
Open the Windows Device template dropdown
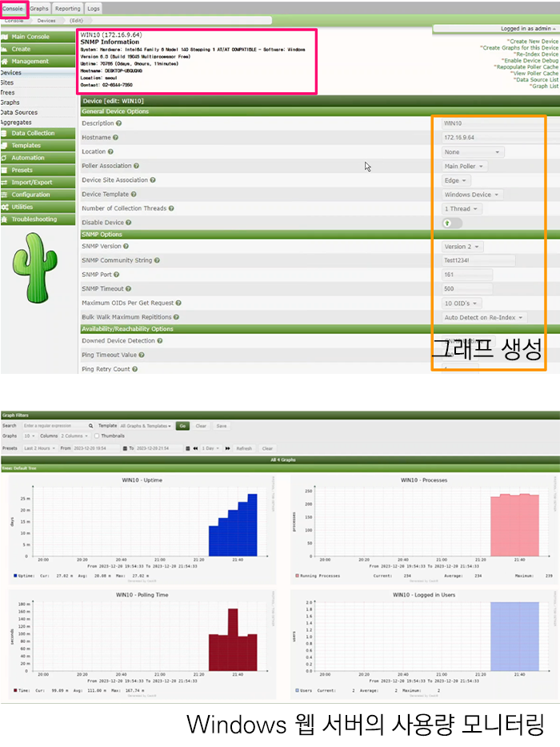click(x=471, y=195)
